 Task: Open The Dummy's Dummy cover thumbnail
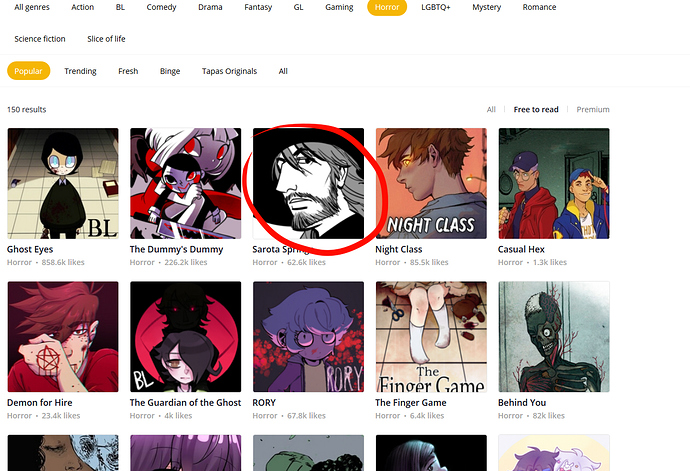coord(185,183)
